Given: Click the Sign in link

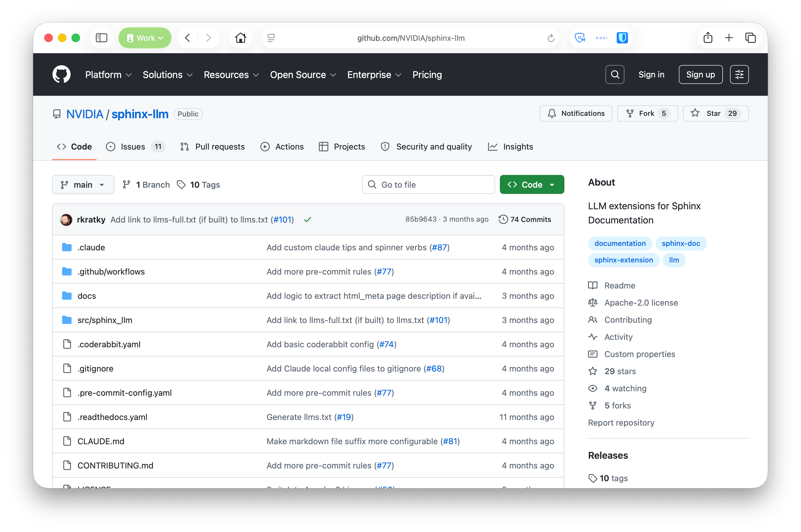Looking at the screenshot, I should [651, 75].
